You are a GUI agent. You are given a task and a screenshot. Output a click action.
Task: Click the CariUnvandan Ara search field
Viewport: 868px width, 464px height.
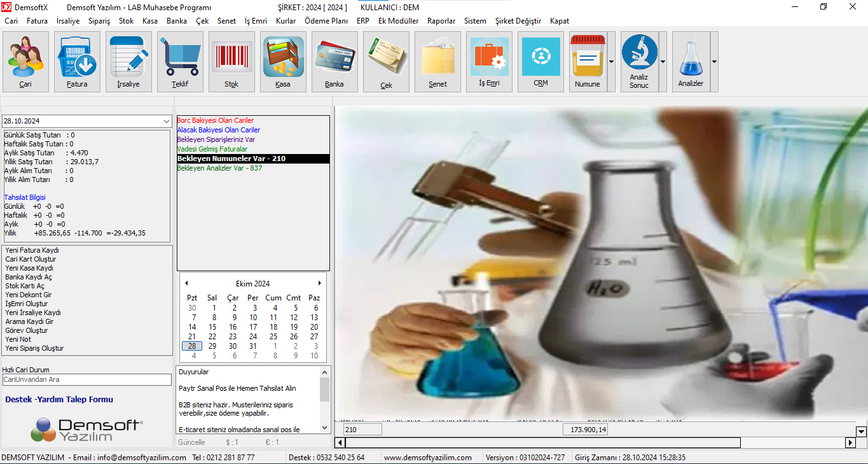[86, 379]
